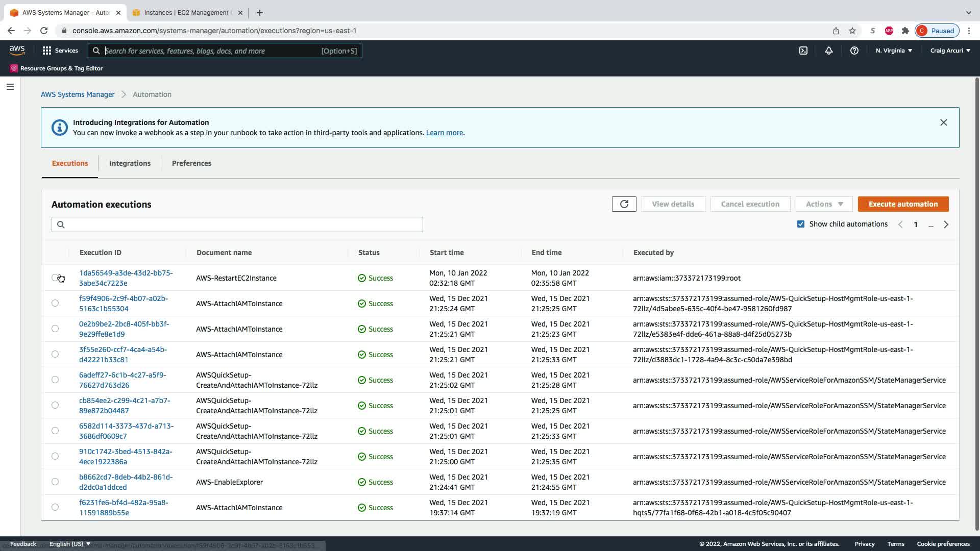Refresh the automation executions list
The width and height of the screenshot is (980, 551).
click(x=624, y=204)
